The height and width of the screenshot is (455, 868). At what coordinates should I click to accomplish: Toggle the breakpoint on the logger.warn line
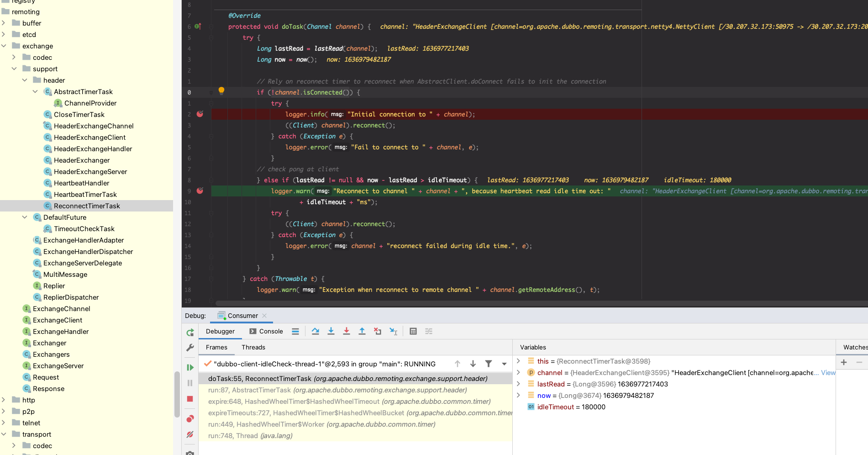pyautogui.click(x=200, y=191)
